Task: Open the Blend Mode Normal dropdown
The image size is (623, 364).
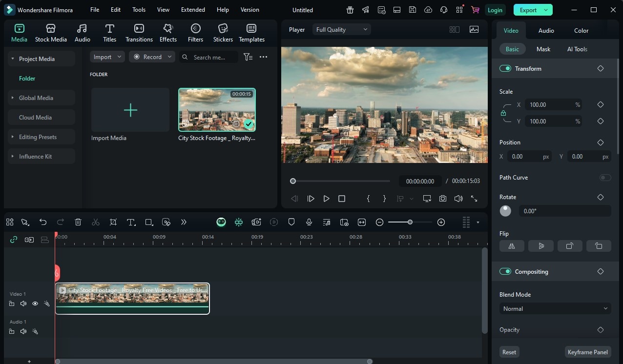Action: pos(555,309)
